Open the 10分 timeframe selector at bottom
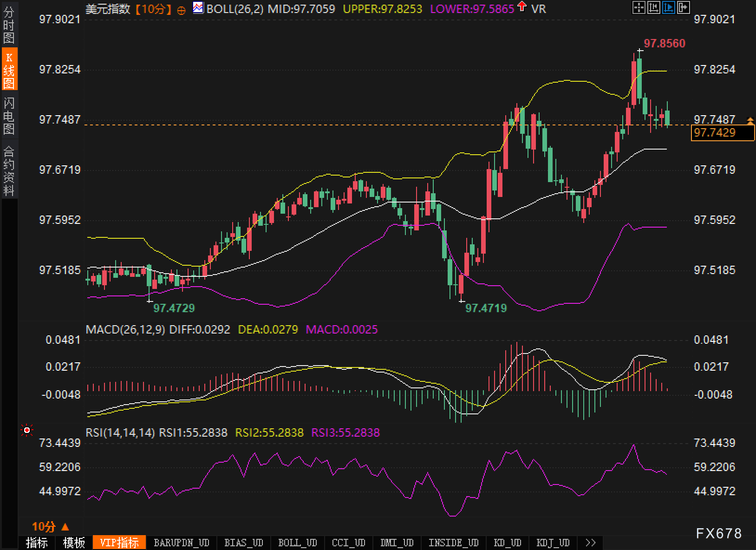756x550 pixels. tap(50, 526)
